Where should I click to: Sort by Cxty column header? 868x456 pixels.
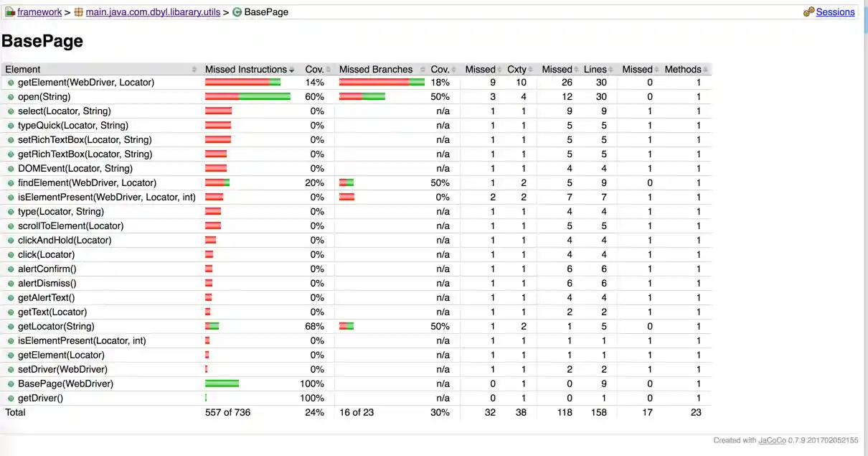(516, 70)
